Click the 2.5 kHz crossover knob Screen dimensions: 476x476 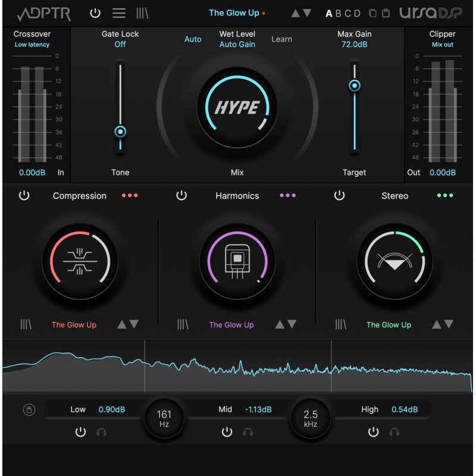tap(311, 418)
